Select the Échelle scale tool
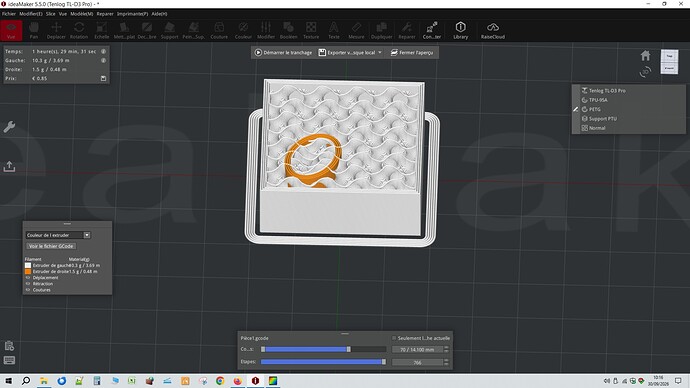 [102, 30]
